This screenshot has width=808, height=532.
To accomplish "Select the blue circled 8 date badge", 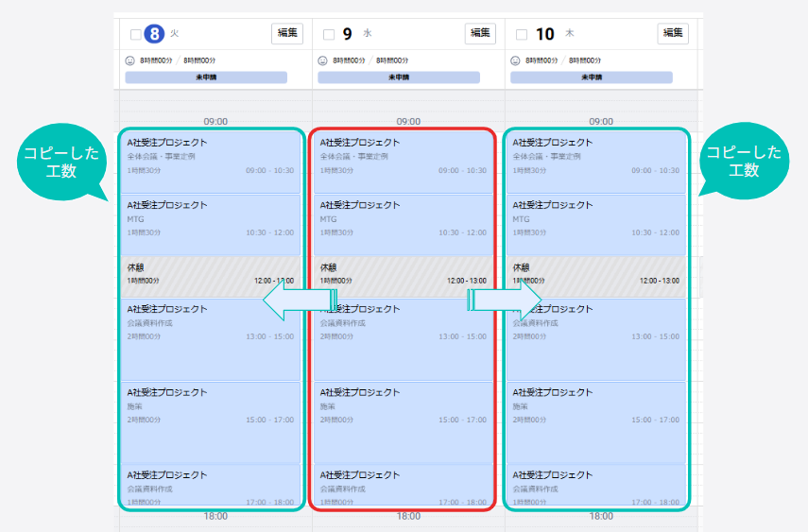I will (x=154, y=34).
